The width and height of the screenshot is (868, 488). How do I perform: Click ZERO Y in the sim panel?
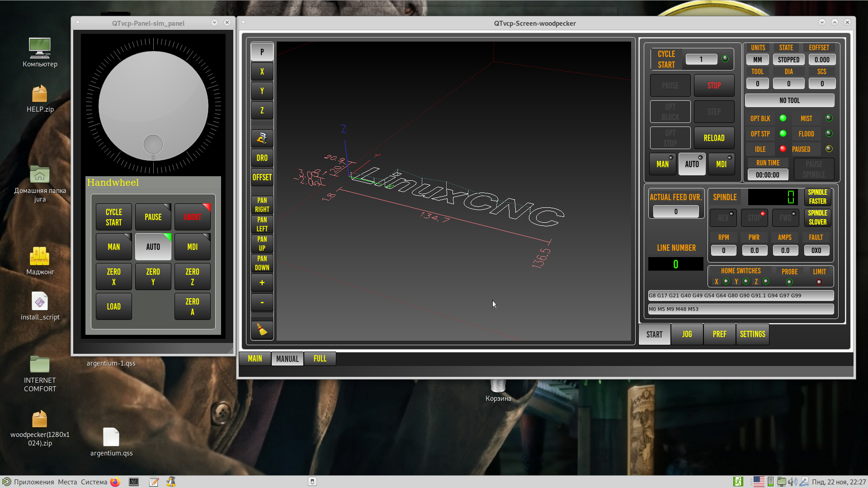coord(153,277)
